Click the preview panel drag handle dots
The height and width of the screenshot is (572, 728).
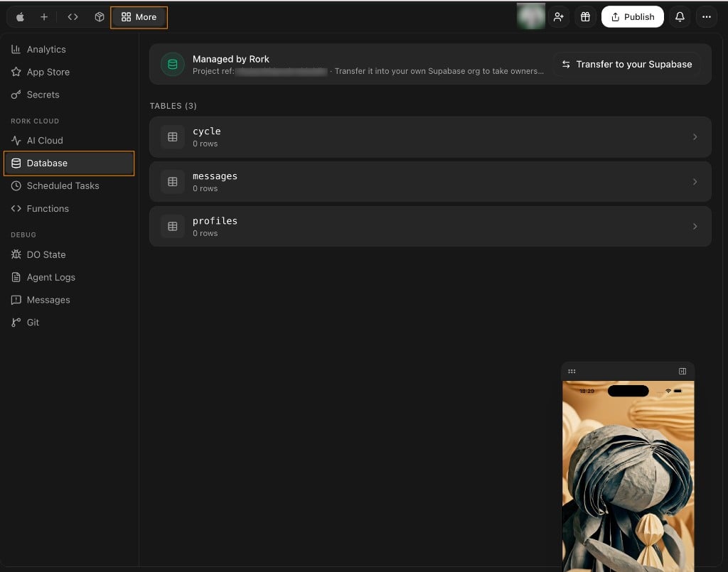pyautogui.click(x=572, y=371)
